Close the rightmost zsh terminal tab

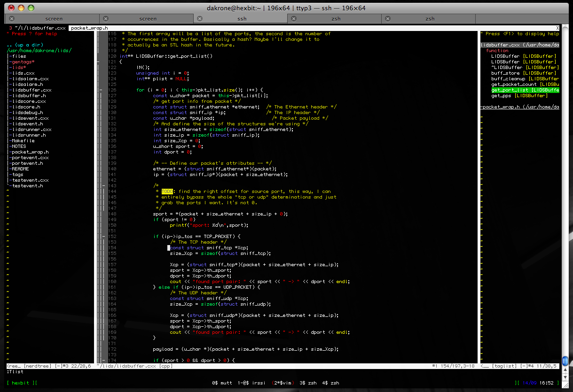pos(388,19)
